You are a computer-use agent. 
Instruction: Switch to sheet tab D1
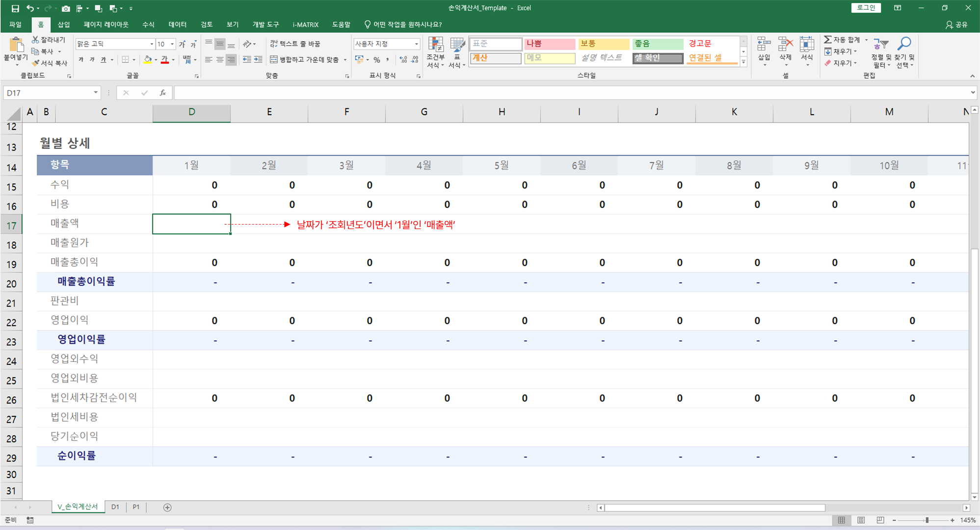pos(115,507)
